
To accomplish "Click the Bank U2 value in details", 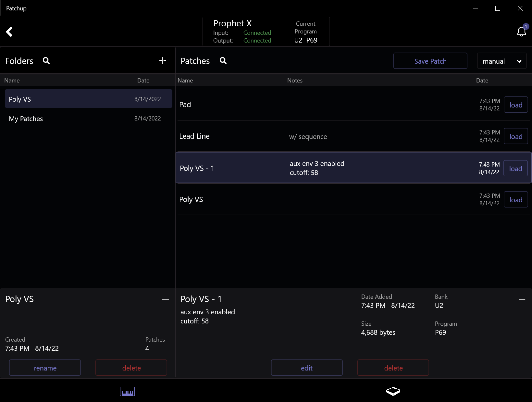I will click(x=439, y=306).
